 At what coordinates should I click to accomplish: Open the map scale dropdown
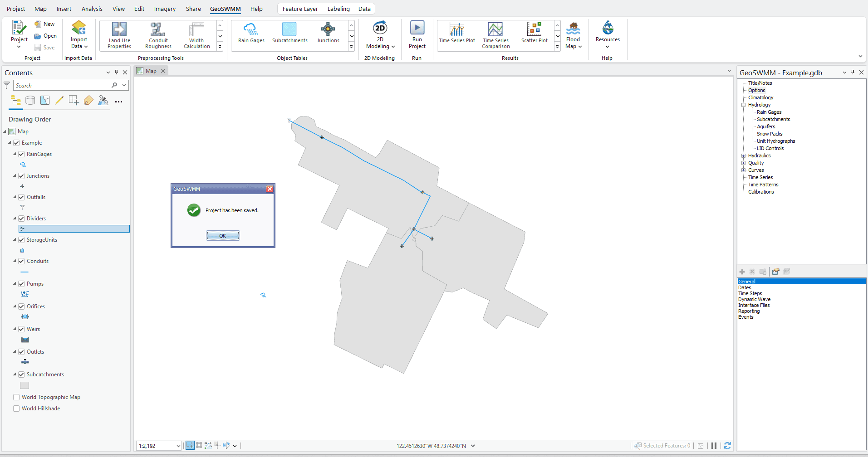[x=178, y=446]
